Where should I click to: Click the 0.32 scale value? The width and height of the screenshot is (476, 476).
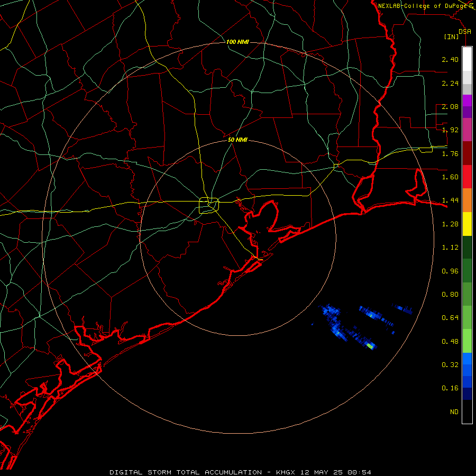point(450,365)
